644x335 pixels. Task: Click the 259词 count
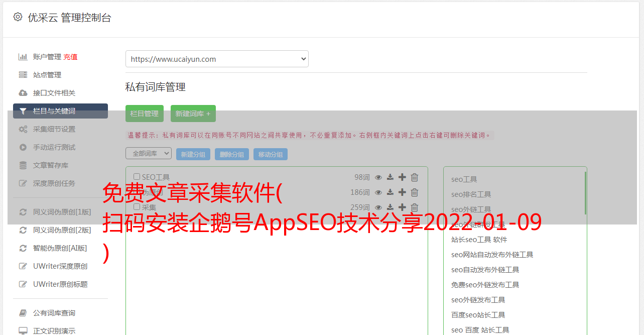click(x=360, y=207)
